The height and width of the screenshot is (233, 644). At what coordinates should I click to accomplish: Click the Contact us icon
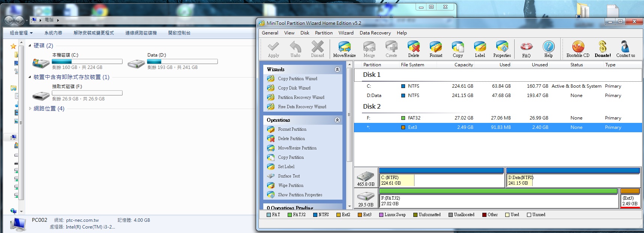625,49
